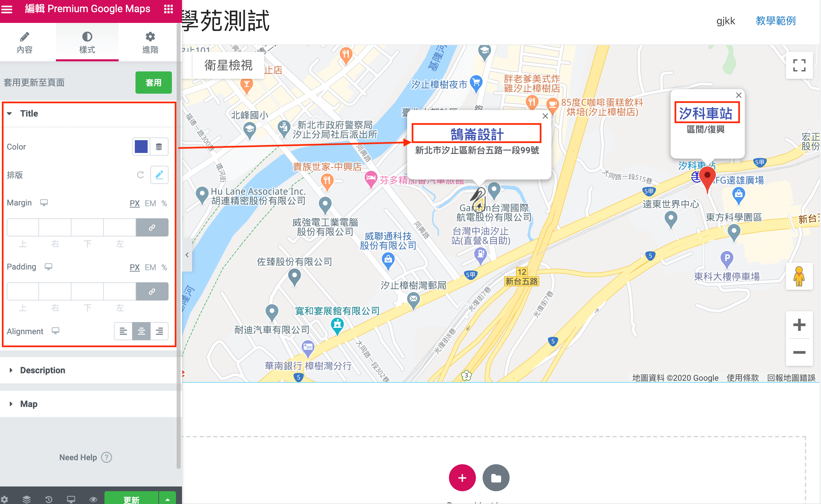Open 使用條款 map link
The width and height of the screenshot is (821, 504).
(x=742, y=378)
